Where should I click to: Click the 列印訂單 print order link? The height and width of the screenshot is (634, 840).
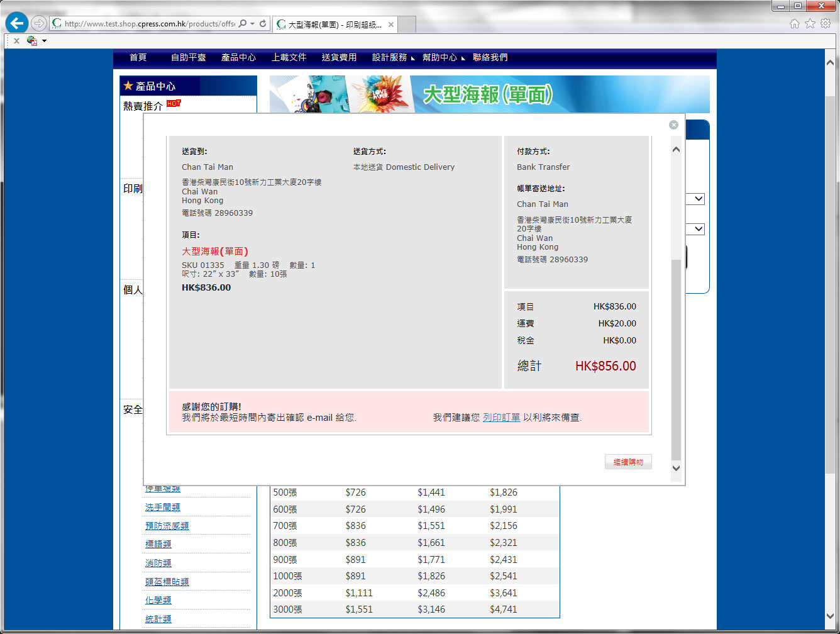(501, 418)
